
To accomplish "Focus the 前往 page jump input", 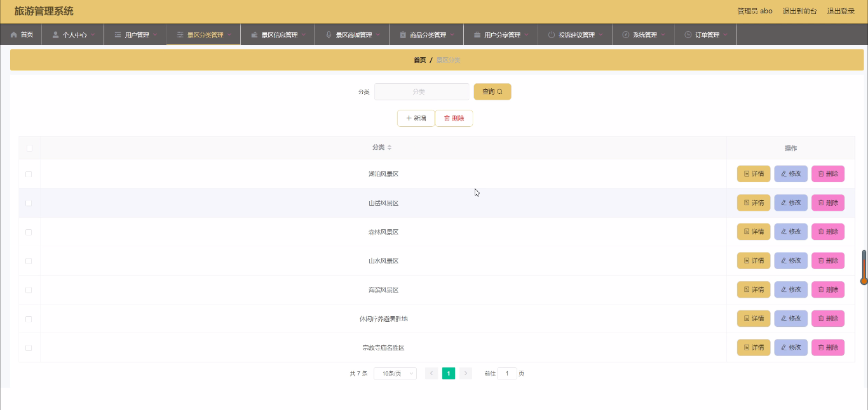I will (507, 374).
